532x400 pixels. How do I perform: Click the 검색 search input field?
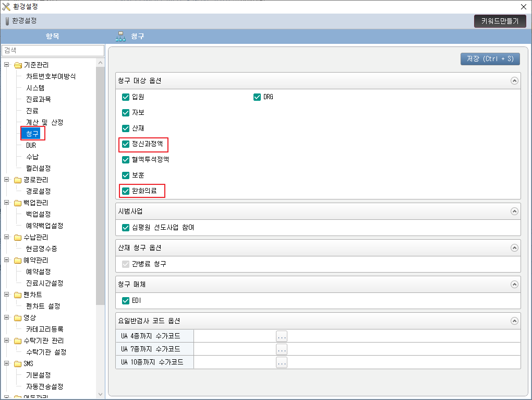[53, 50]
